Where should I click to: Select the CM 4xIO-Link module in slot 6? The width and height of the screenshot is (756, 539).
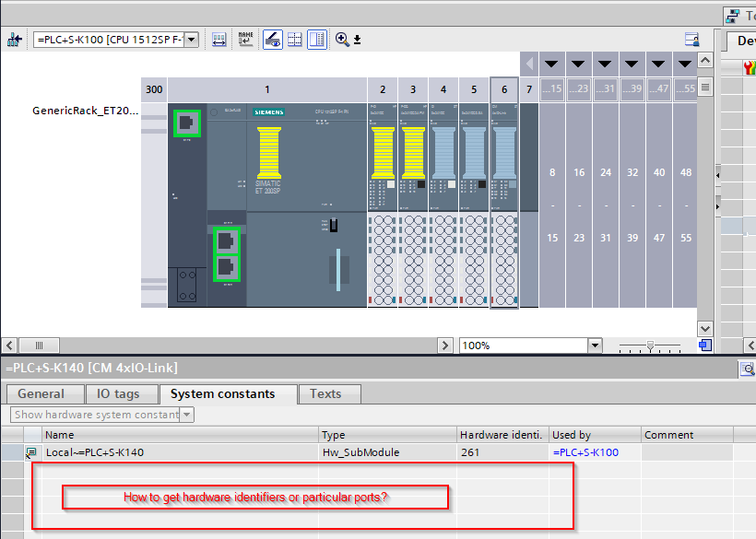click(503, 205)
